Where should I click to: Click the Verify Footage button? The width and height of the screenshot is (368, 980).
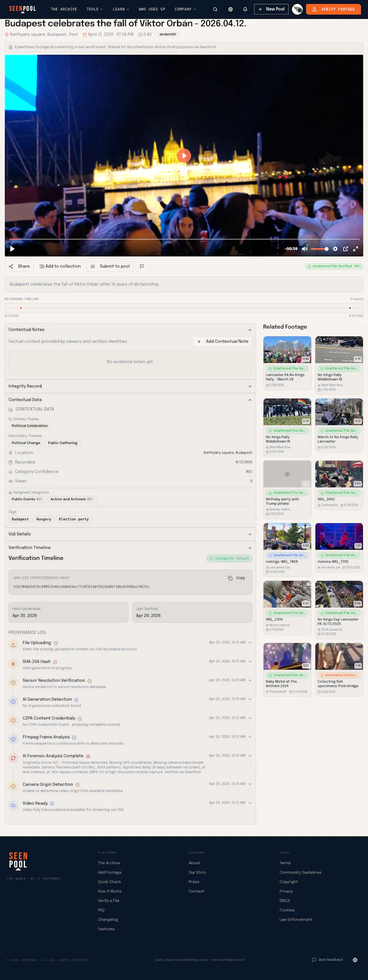[333, 9]
